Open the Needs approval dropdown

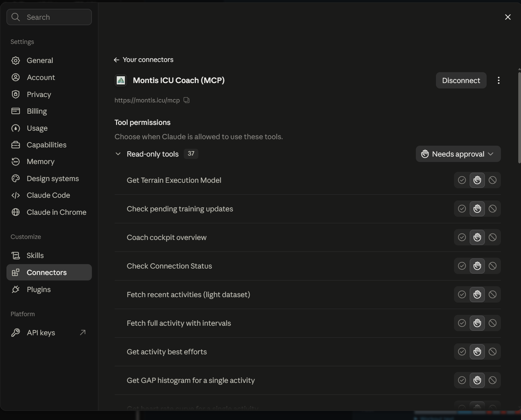pos(458,154)
